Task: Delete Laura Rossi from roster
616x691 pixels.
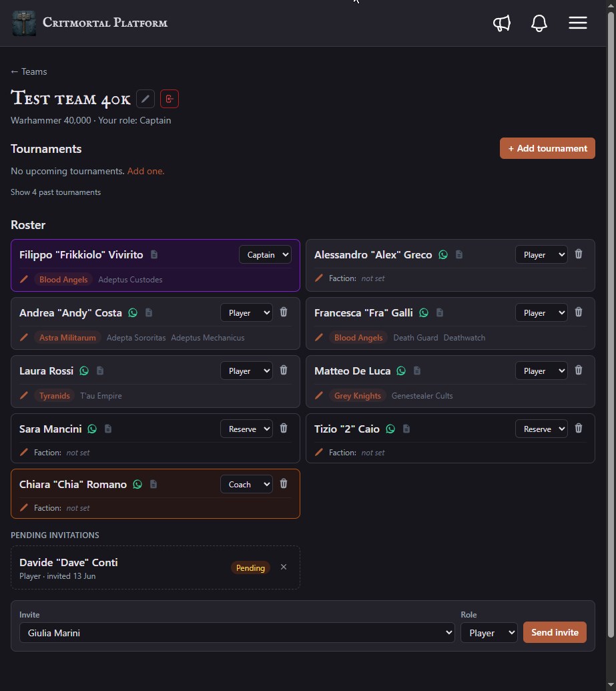Action: 284,370
